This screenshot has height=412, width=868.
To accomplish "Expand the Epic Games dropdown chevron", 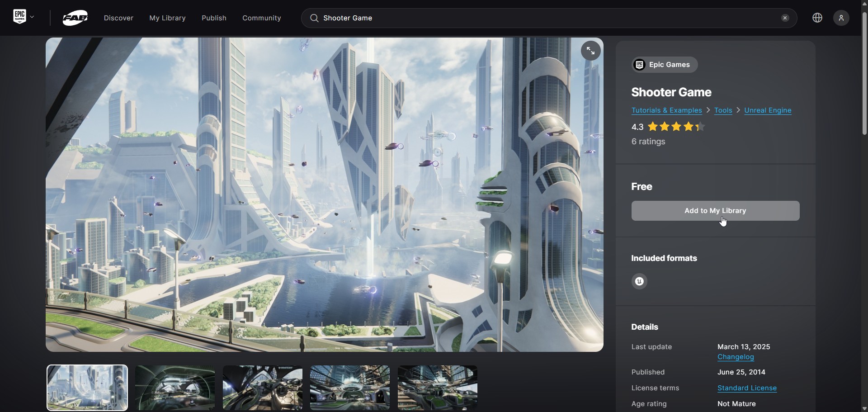I will point(32,17).
